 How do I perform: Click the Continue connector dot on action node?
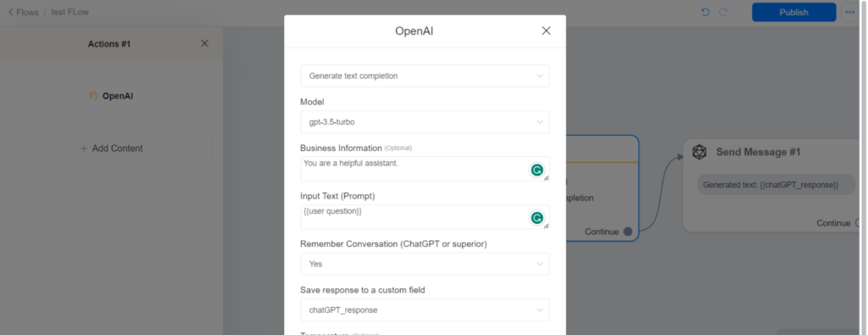point(628,232)
